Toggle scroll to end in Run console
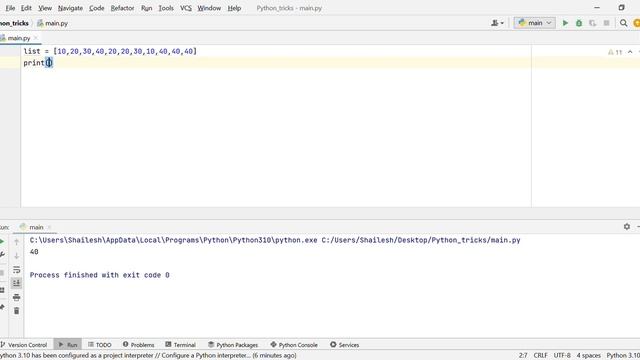The width and height of the screenshot is (640, 360). (16, 283)
